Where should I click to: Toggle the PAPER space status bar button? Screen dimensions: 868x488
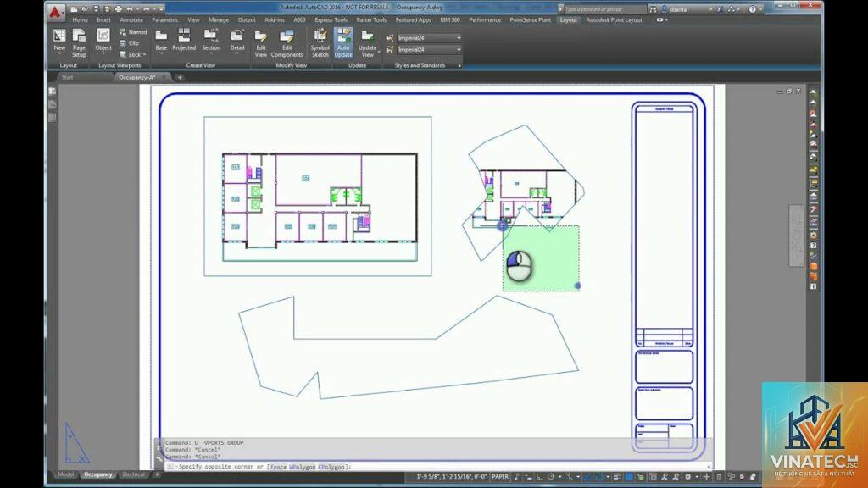click(x=500, y=476)
